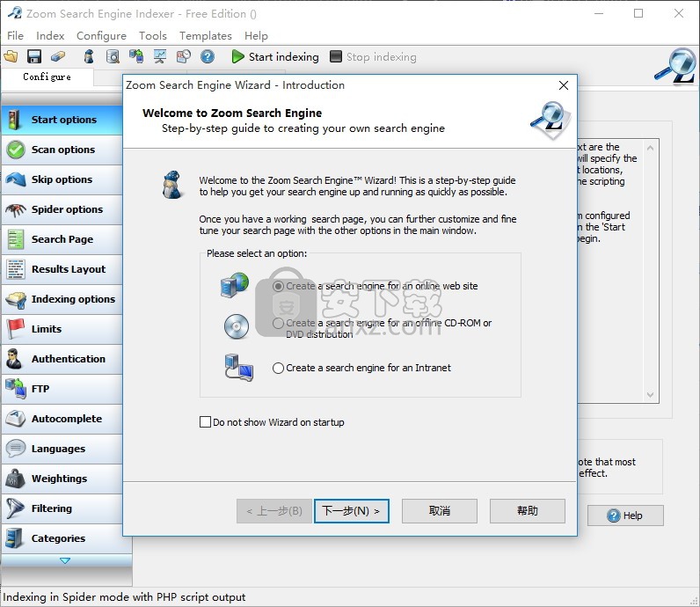This screenshot has width=700, height=607.
Task: Click the 下一步(N) next button
Action: click(352, 511)
